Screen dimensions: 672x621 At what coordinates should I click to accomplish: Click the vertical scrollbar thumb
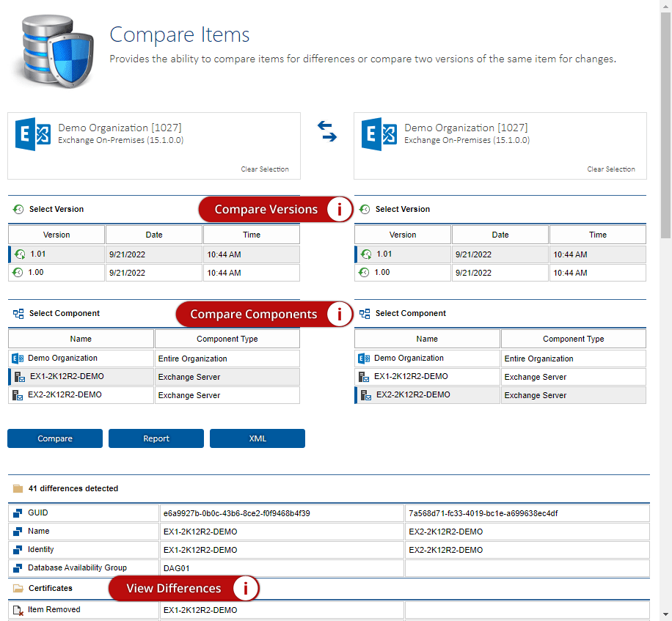pos(665,125)
